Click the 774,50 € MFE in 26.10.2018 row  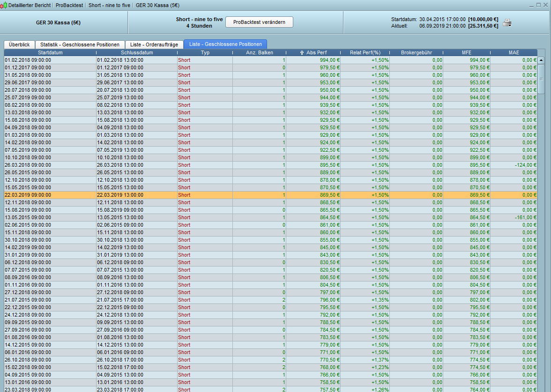pos(480,360)
